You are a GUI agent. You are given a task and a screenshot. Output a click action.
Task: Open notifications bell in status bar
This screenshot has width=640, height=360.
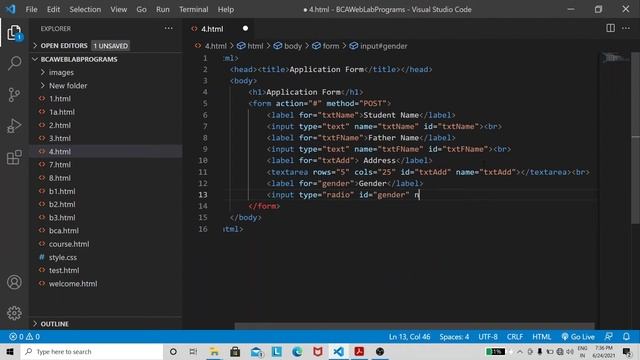pyautogui.click(x=626, y=337)
